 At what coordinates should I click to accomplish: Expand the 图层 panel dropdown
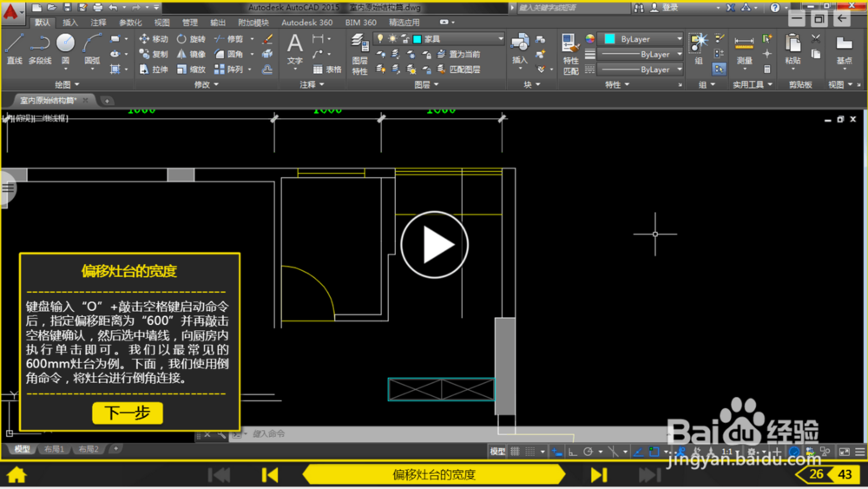pos(426,84)
